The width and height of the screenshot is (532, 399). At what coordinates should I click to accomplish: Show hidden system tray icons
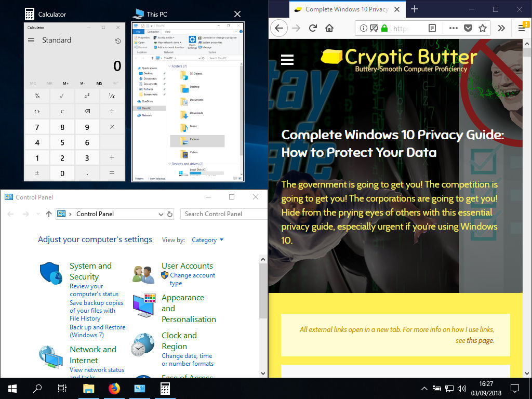point(424,389)
